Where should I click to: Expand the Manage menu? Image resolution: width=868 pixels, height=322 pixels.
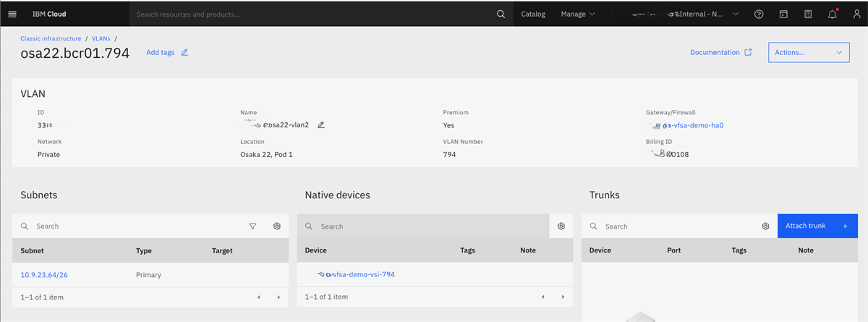[x=578, y=14]
